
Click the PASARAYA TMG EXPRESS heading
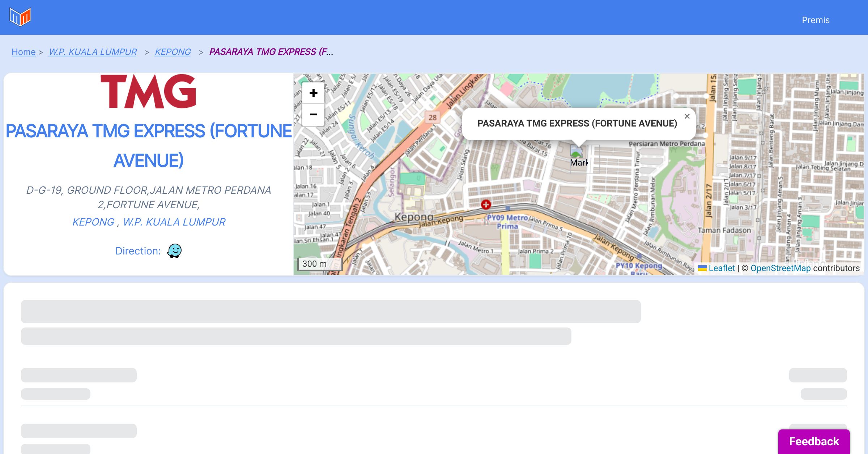[149, 146]
